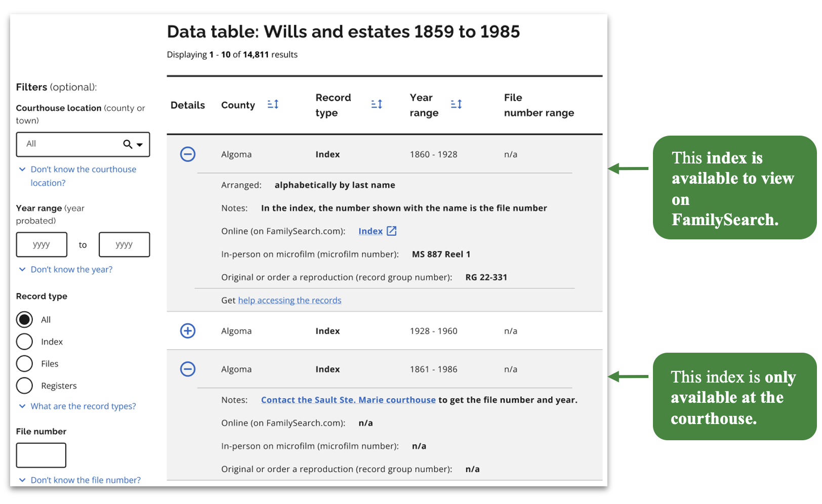Expand the Algoma 1928-1960 details row
Screen dimensions: 822x504
click(188, 331)
